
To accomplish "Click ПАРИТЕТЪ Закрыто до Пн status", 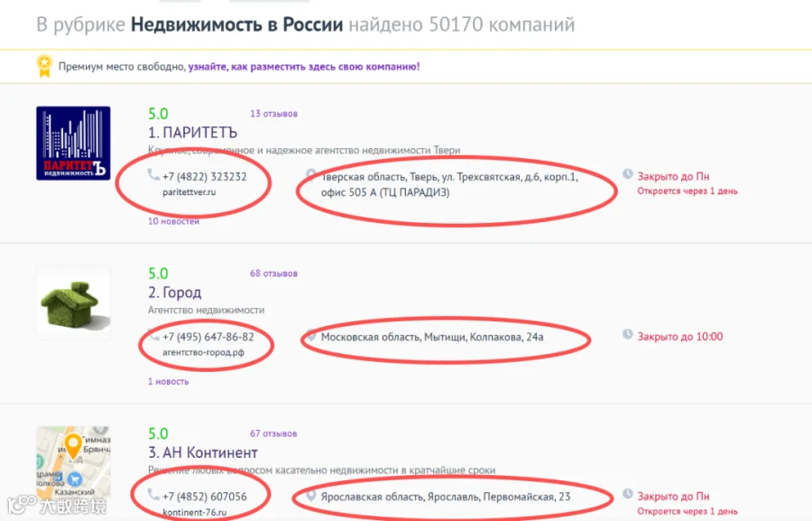I will pos(673,176).
